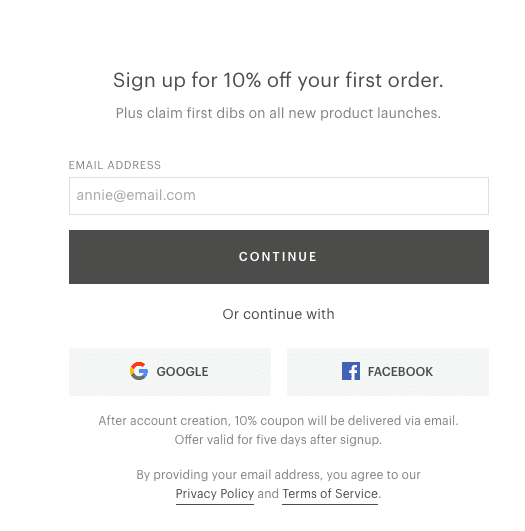Submit with the CONTINUE button

pos(279,257)
